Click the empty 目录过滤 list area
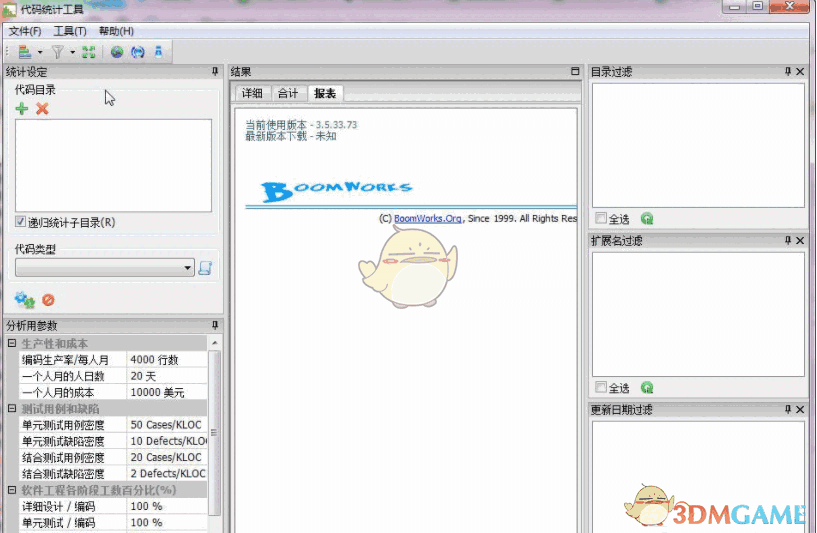 coord(698,145)
